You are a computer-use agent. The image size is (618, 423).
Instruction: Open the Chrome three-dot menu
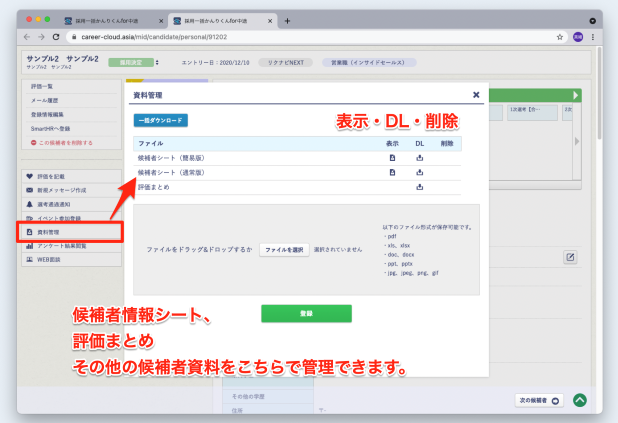[595, 37]
